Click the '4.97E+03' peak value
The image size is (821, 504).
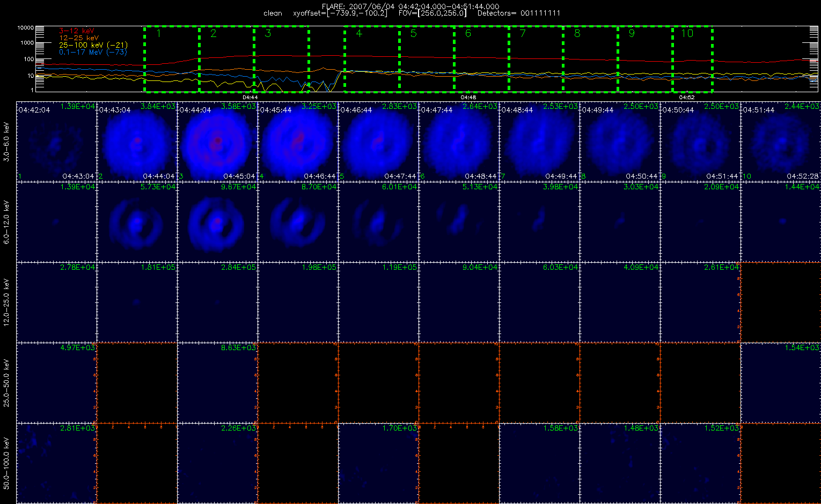[x=78, y=348]
